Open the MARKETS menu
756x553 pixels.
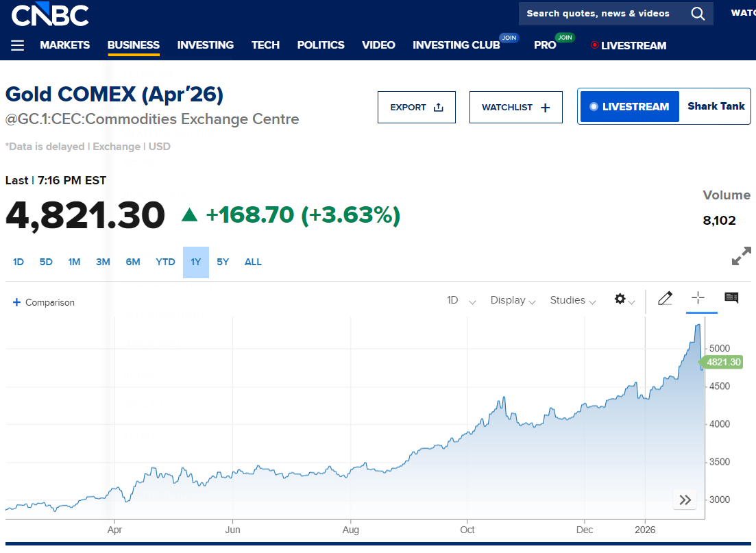(x=64, y=45)
